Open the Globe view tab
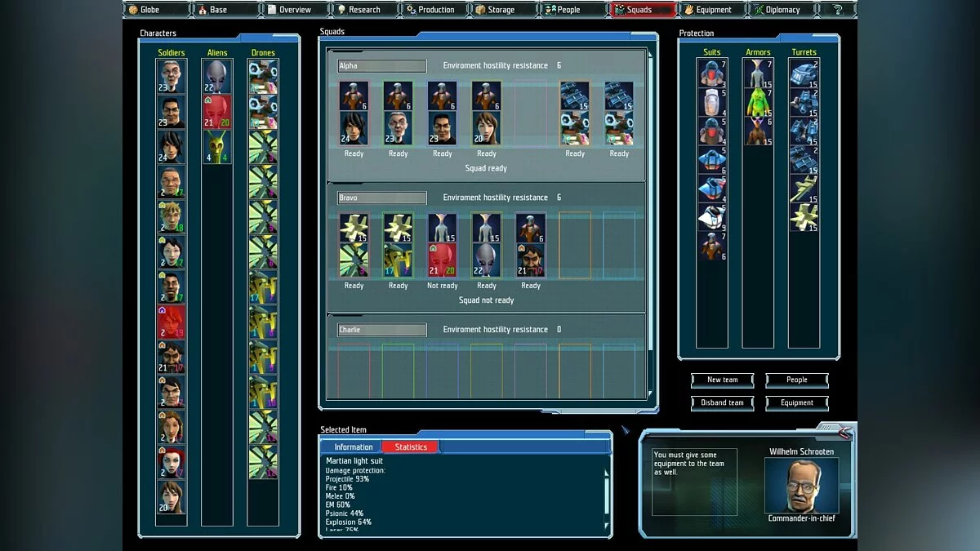This screenshot has width=980, height=551. tap(156, 10)
